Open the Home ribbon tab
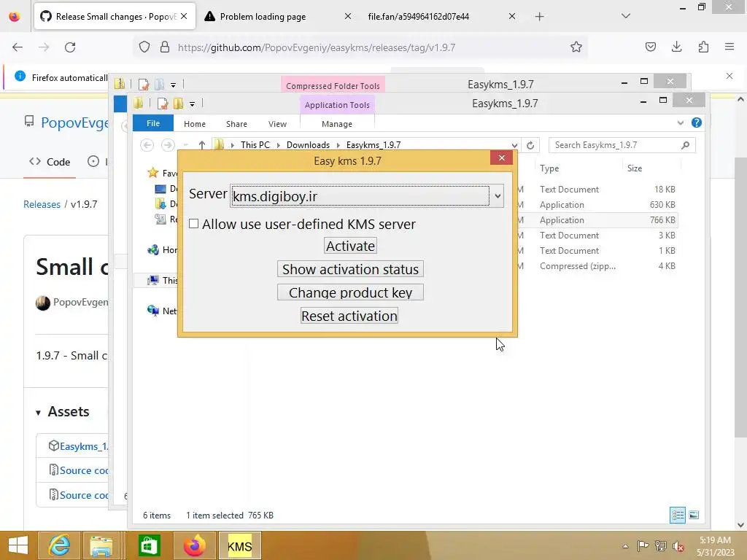Viewport: 747px width, 560px height. 194,124
